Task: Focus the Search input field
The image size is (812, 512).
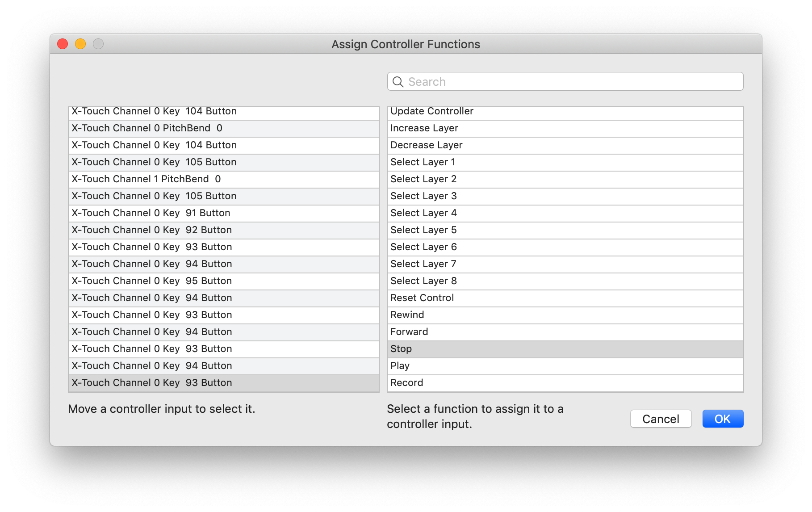Action: point(565,82)
